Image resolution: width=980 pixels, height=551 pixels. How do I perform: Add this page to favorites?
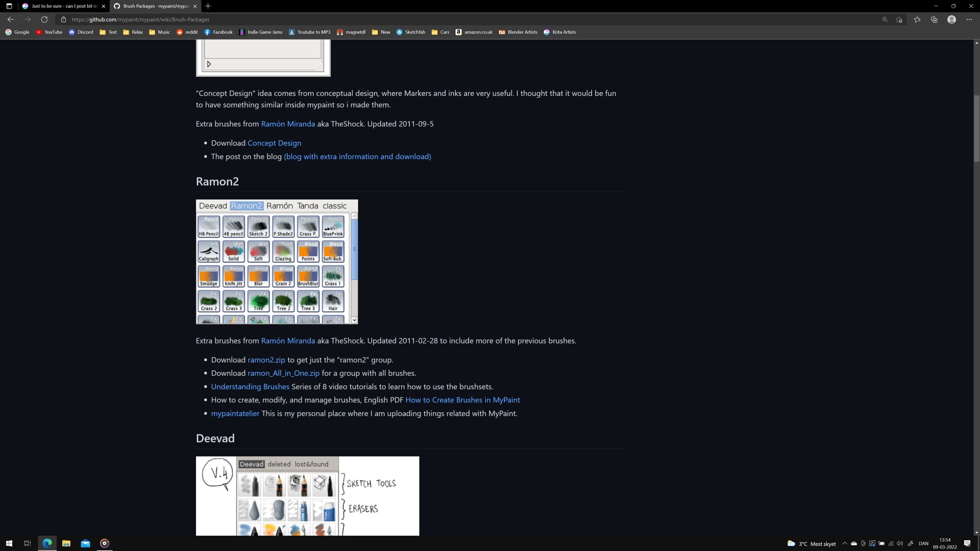click(x=899, y=19)
